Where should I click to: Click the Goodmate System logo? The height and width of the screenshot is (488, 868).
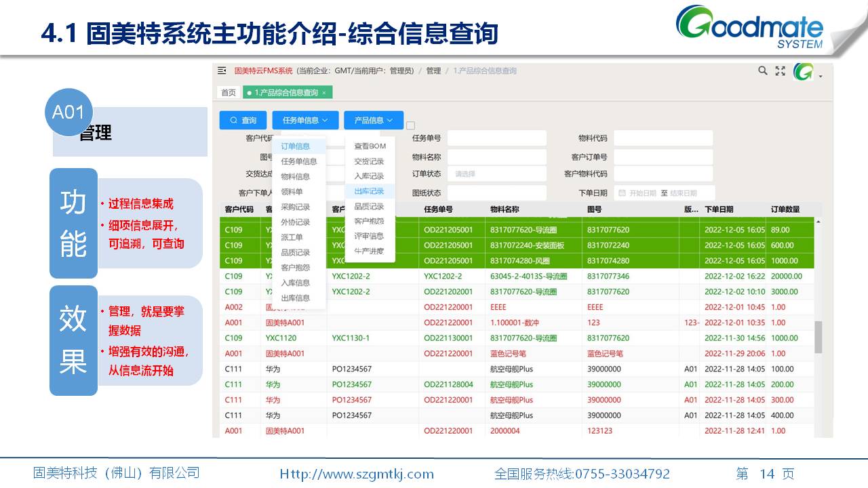point(750,28)
